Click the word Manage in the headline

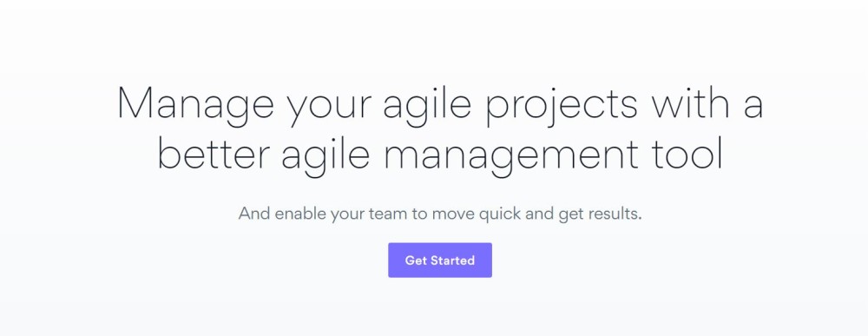(195, 106)
